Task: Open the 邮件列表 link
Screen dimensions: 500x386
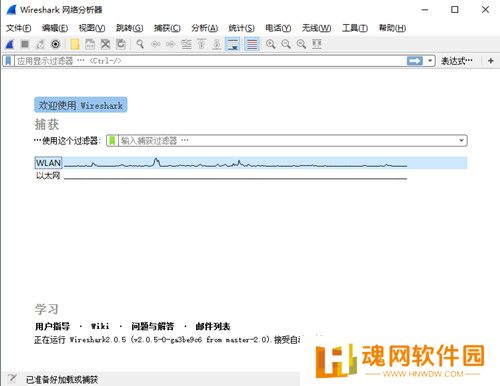Action: (213, 326)
